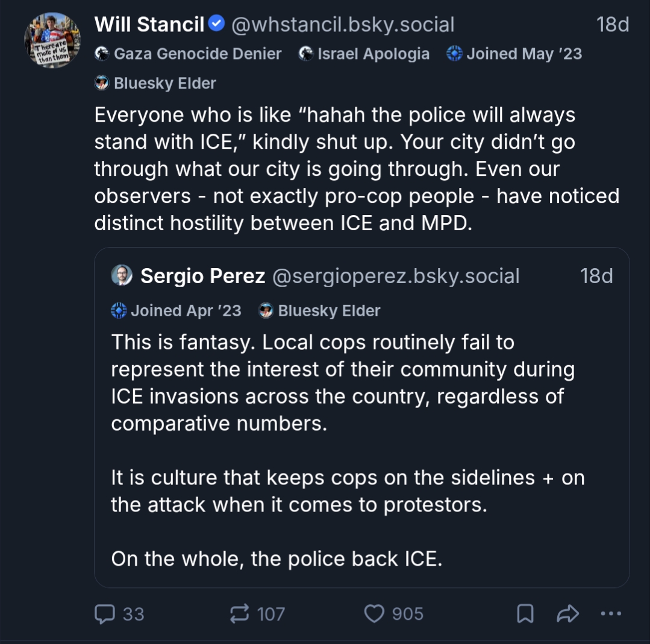This screenshot has width=650, height=644.
Task: Open the @whstancil.bsky.social handle
Action: (343, 25)
